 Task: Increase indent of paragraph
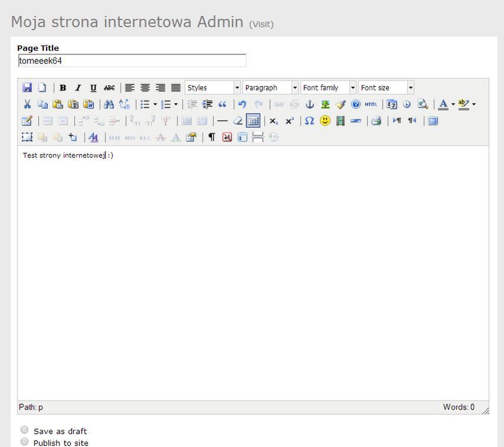click(x=207, y=104)
